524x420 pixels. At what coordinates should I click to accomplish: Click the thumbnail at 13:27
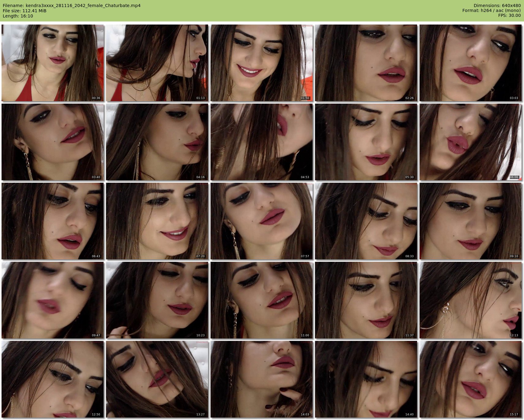pos(157,379)
